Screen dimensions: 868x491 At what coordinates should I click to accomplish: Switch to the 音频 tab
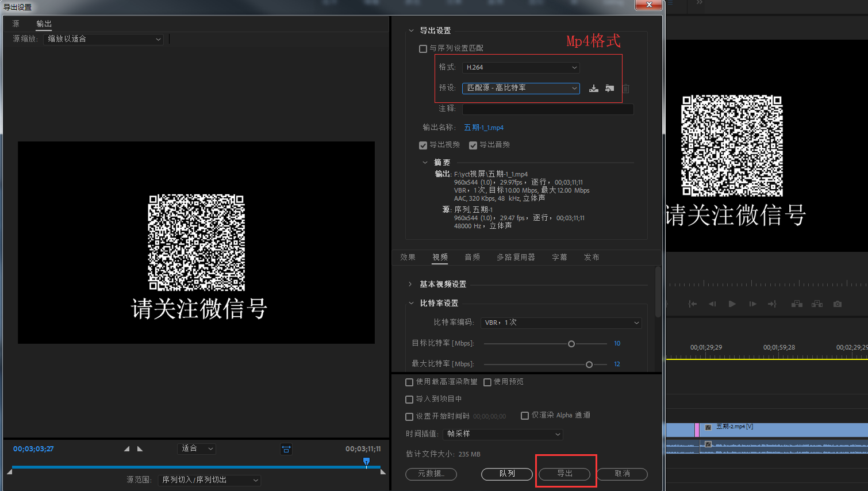[x=473, y=257]
